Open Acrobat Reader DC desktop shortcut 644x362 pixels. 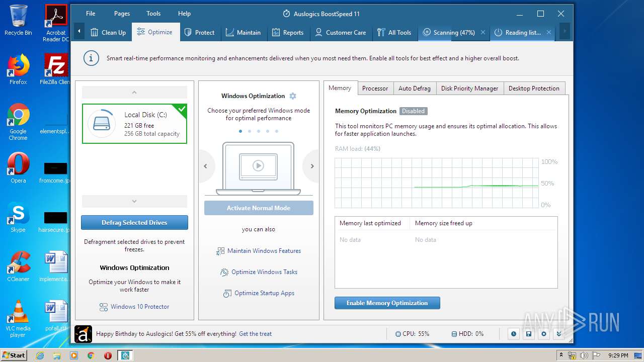click(56, 23)
